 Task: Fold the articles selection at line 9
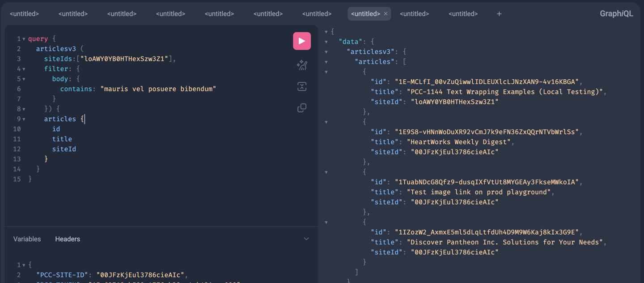pyautogui.click(x=24, y=120)
